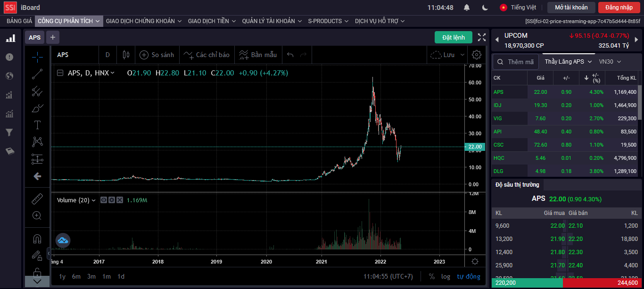Click Đặt lệnh order button

click(x=454, y=37)
